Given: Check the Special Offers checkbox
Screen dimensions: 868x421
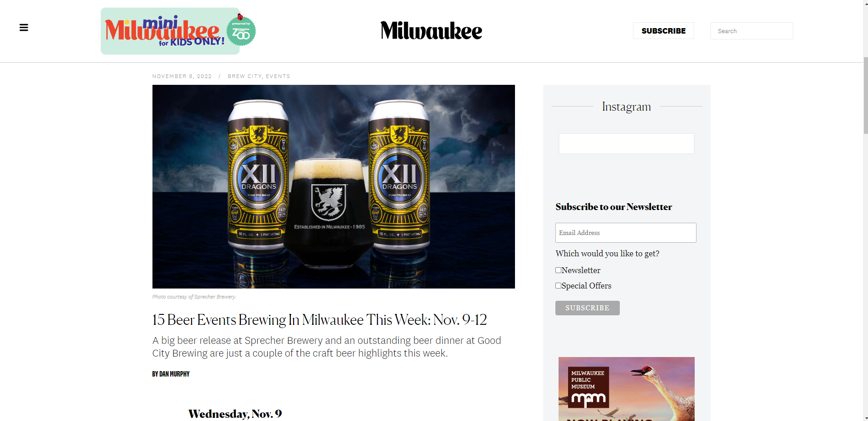Looking at the screenshot, I should 559,285.
